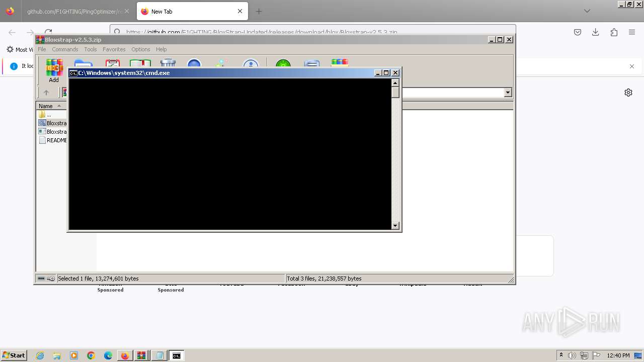Click the Extract To folder icon in WinRAR
644x362 pixels.
pos(83,63)
